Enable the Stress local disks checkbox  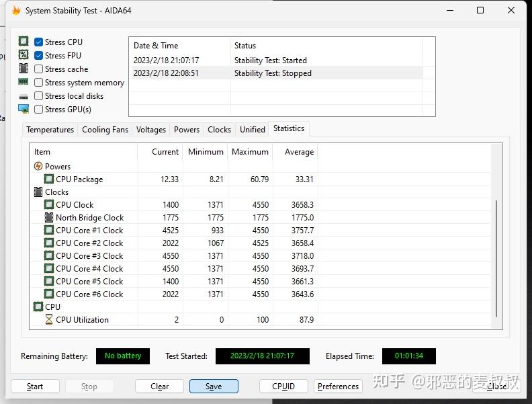click(39, 96)
